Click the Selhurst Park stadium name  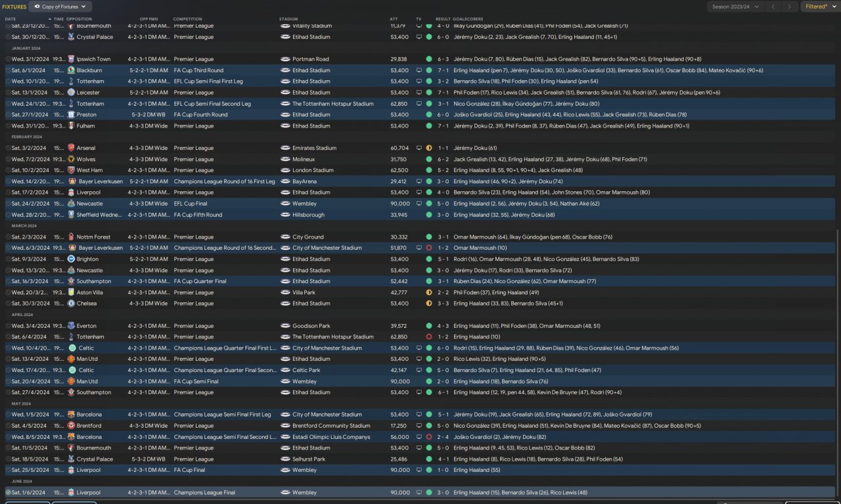[x=309, y=459]
